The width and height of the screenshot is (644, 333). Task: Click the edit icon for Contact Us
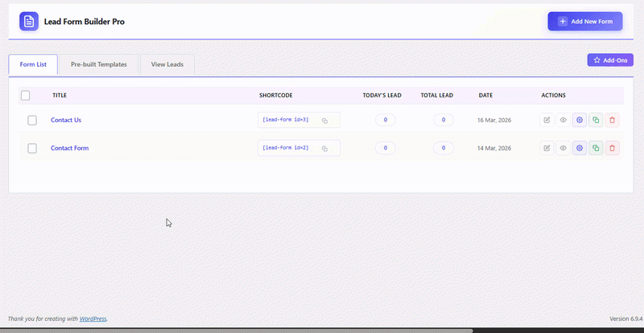547,120
